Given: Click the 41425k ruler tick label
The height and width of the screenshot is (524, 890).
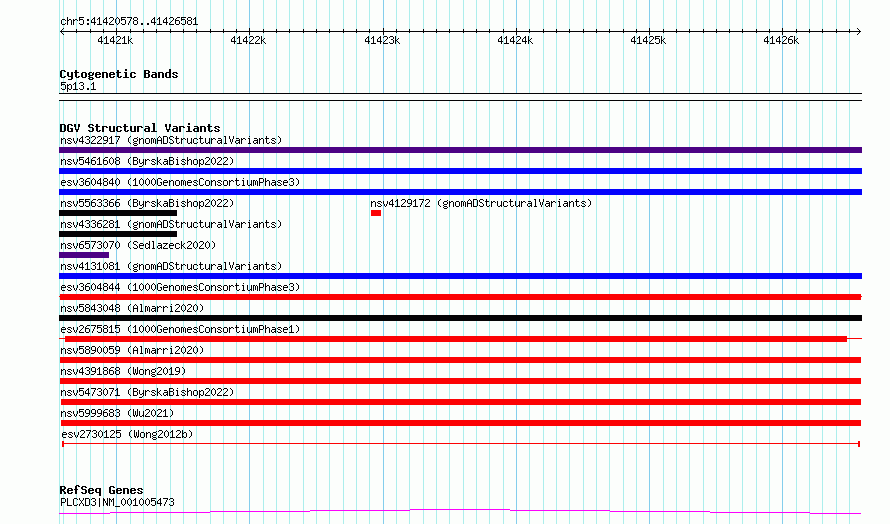Looking at the screenshot, I should (648, 40).
